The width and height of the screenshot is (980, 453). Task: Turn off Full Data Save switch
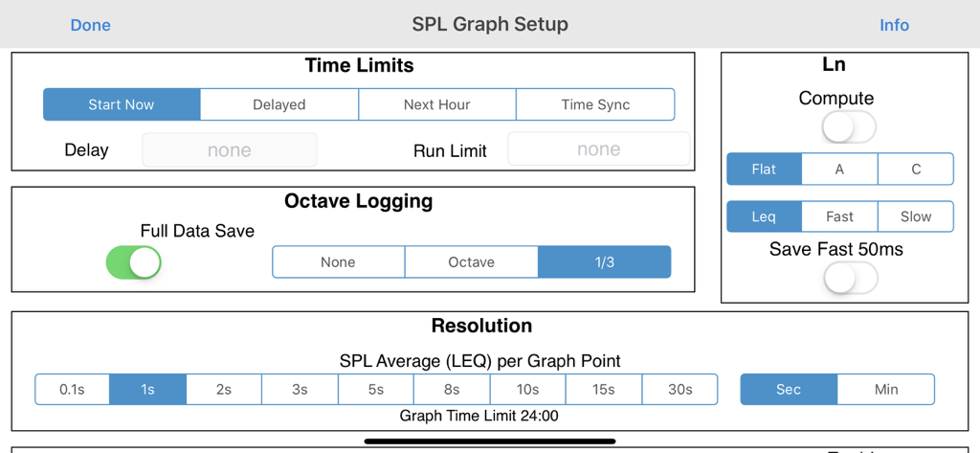click(134, 262)
